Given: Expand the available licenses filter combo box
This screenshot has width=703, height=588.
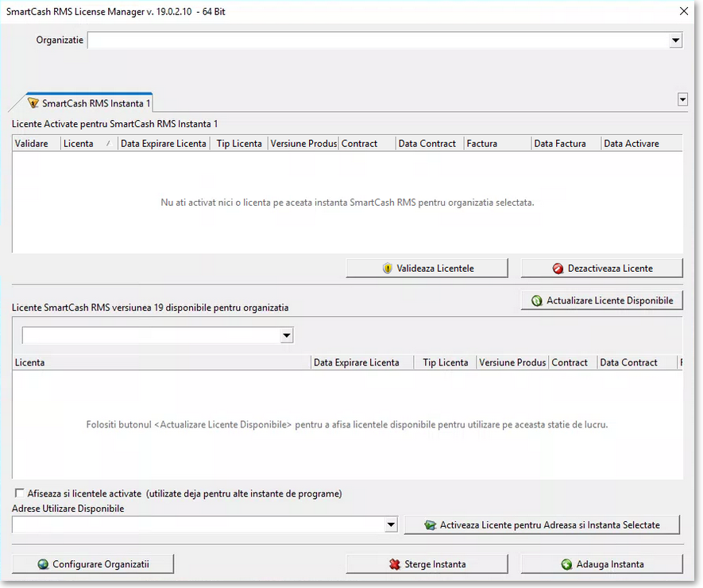Looking at the screenshot, I should (x=287, y=335).
